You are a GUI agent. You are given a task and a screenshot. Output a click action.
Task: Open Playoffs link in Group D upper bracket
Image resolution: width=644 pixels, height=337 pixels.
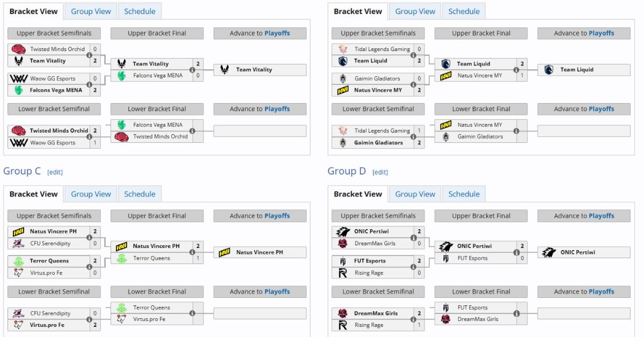tap(601, 216)
